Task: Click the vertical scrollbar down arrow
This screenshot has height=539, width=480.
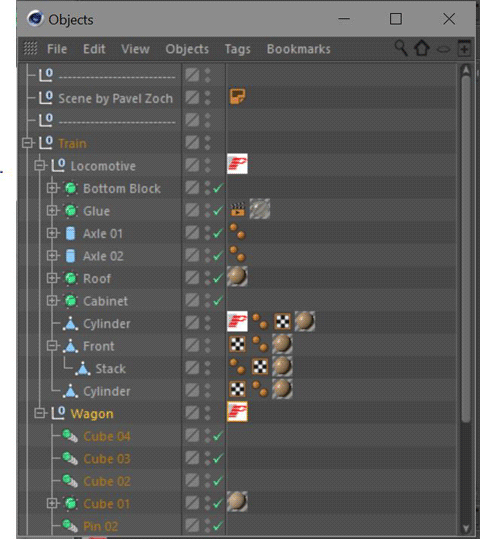Action: 466,528
